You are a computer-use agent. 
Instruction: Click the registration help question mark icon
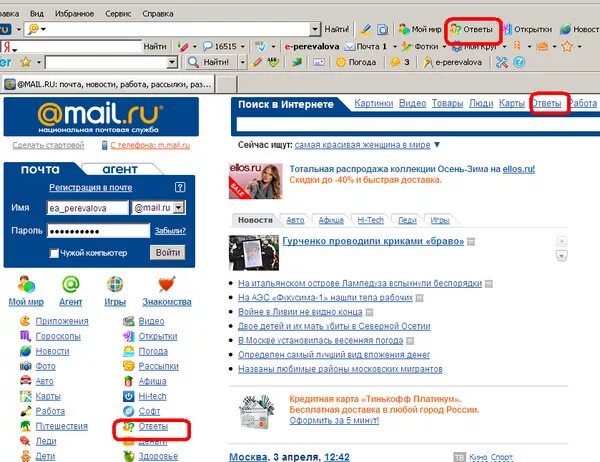pyautogui.click(x=180, y=187)
